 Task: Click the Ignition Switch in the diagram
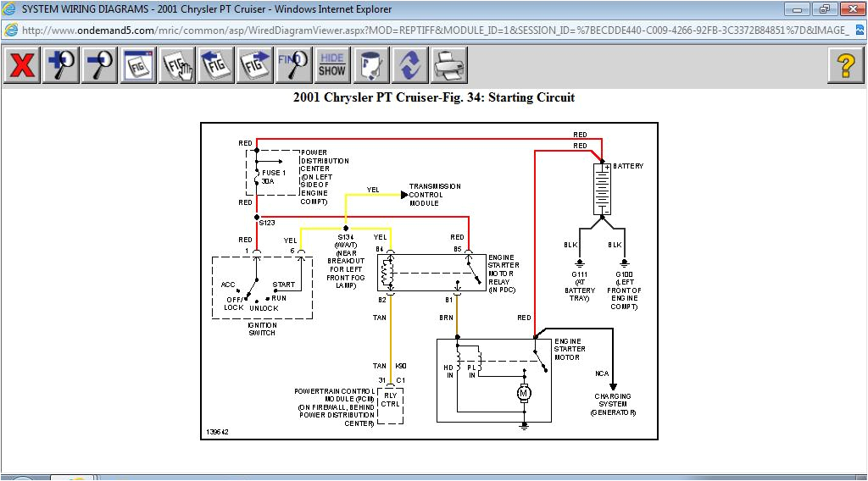pos(262,288)
